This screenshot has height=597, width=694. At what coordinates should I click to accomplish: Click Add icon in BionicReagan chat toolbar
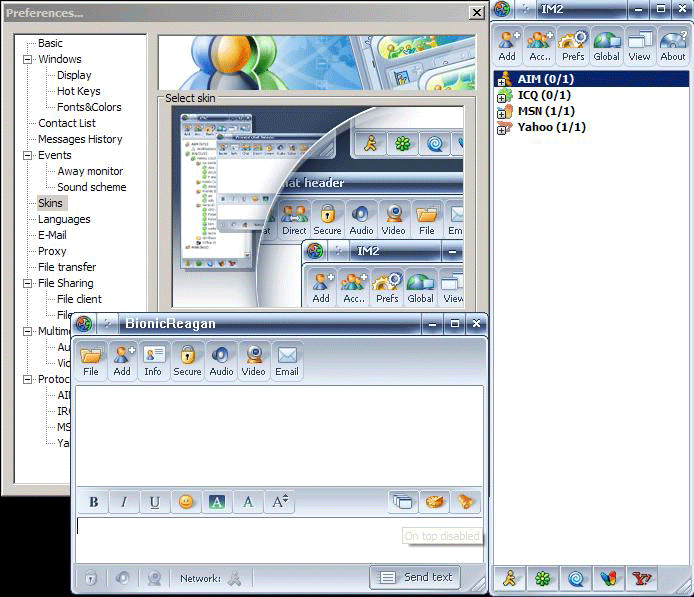coord(123,361)
